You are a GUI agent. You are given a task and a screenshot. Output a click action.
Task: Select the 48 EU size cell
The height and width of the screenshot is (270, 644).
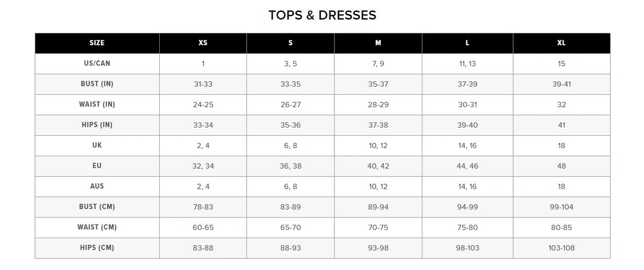pos(562,166)
